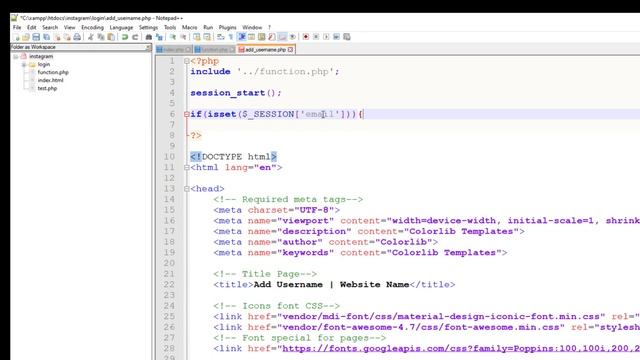This screenshot has width=640, height=360.
Task: Click the New file toolbar icon
Action: pos(16,37)
